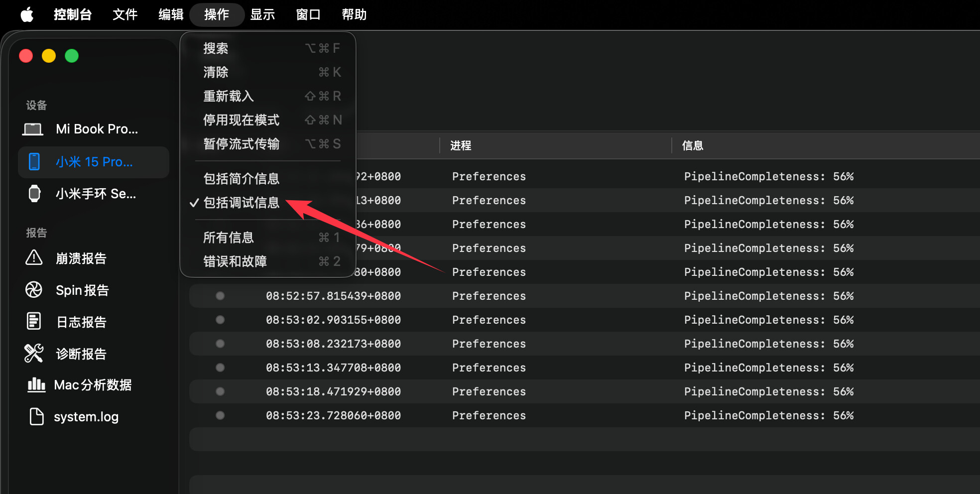The image size is (980, 494).
Task: Select the 小米手环 watch icon
Action: (34, 193)
